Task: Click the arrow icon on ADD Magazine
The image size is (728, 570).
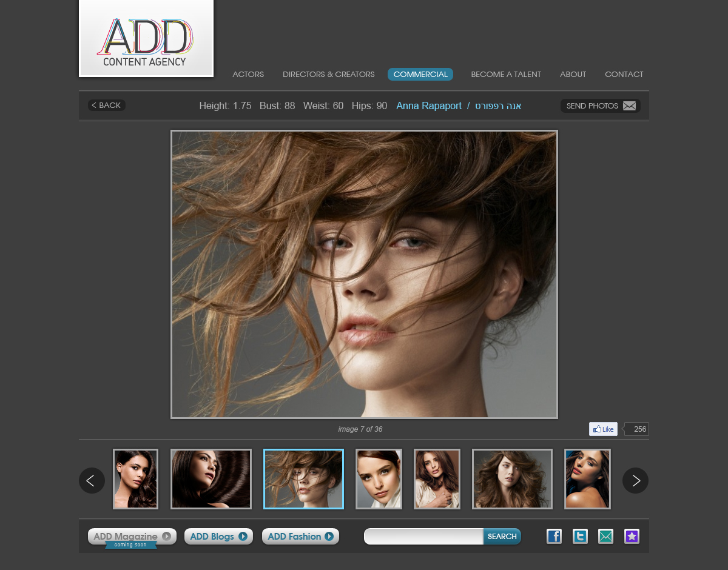Action: tap(166, 537)
